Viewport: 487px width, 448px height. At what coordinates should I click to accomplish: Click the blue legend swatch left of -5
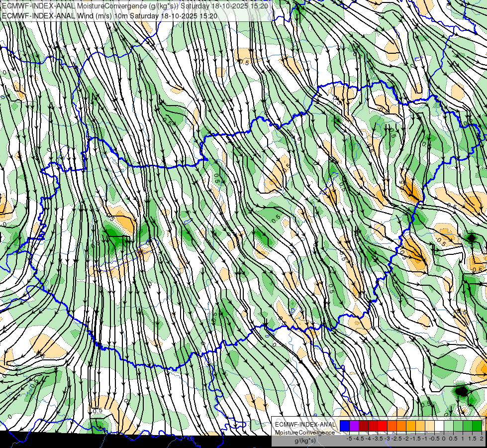pos(345,426)
